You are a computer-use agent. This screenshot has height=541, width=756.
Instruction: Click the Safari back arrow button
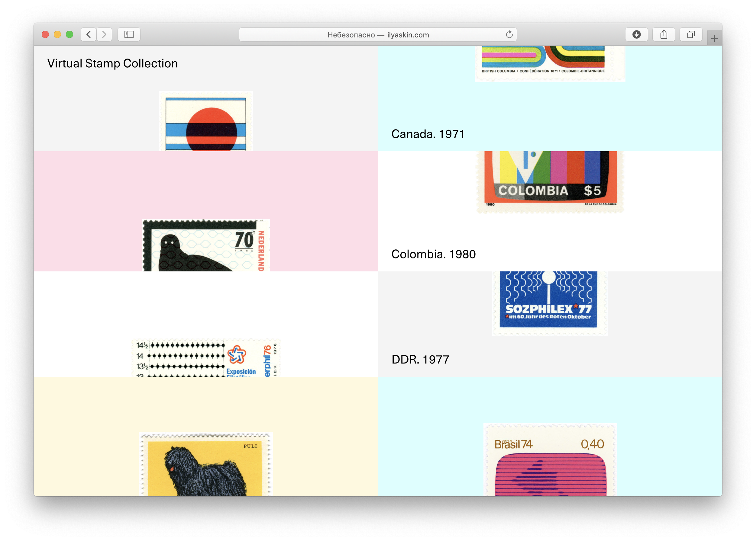click(88, 34)
